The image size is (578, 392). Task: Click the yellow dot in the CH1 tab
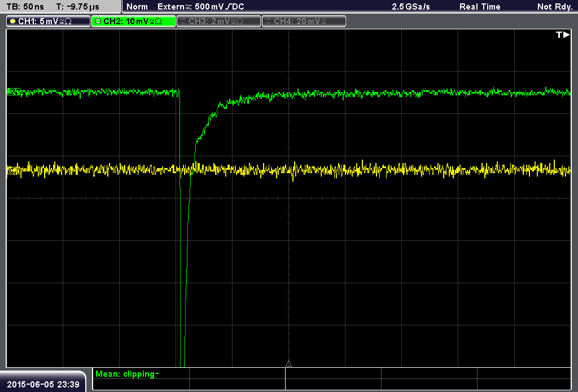pyautogui.click(x=13, y=21)
